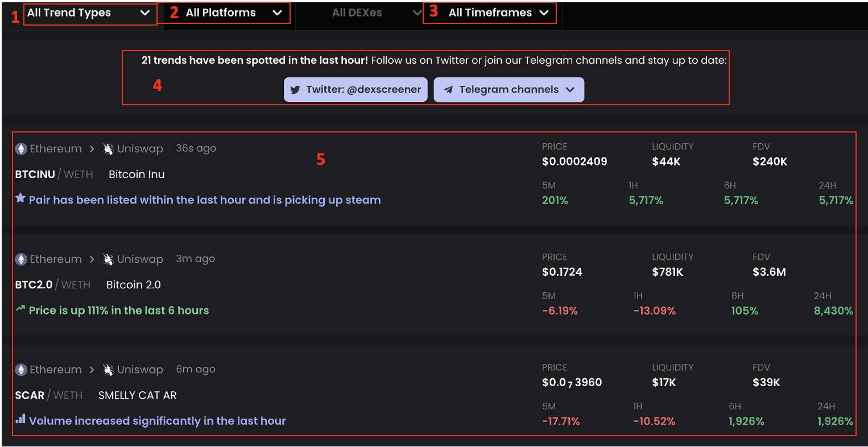This screenshot has height=447, width=868.
Task: Click the $0.1724 price value
Action: point(562,272)
